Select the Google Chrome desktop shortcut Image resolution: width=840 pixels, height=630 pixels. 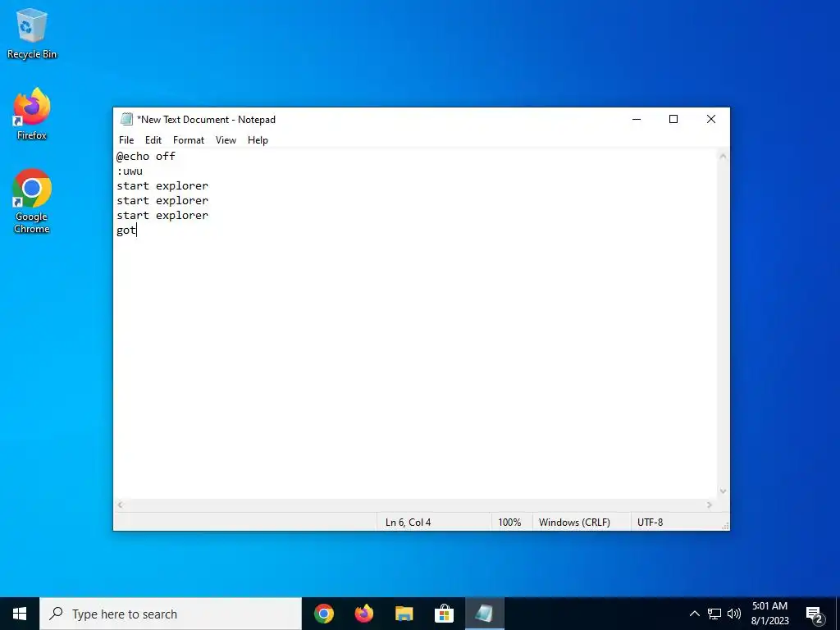pyautogui.click(x=32, y=201)
